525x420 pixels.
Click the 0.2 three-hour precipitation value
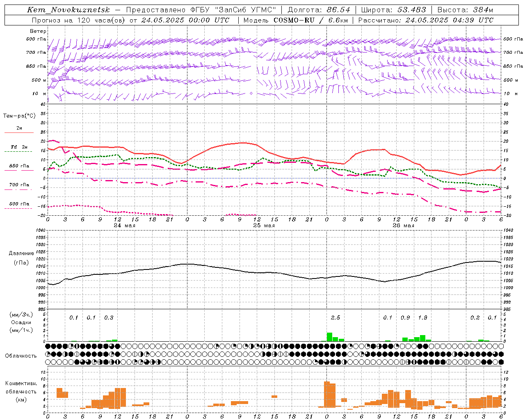475,317
